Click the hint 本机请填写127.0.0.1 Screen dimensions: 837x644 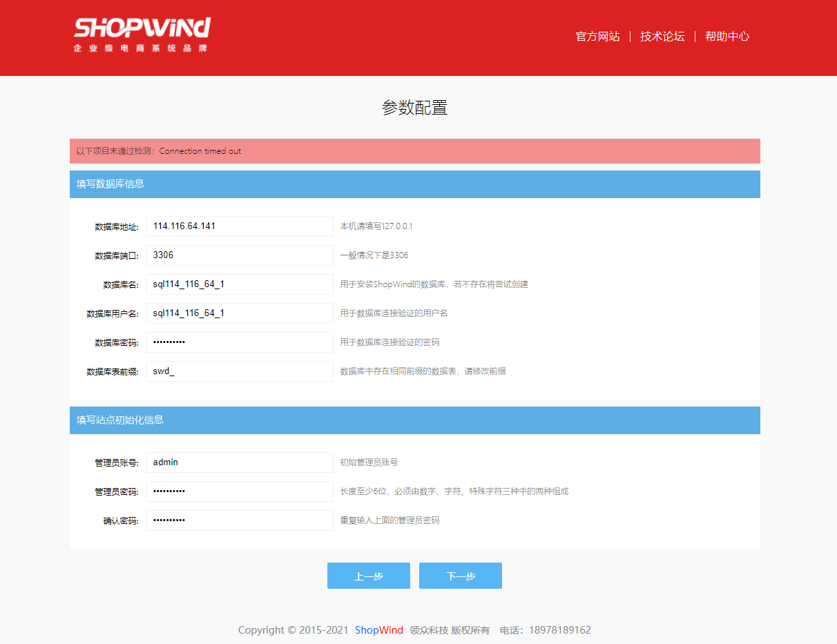[376, 226]
